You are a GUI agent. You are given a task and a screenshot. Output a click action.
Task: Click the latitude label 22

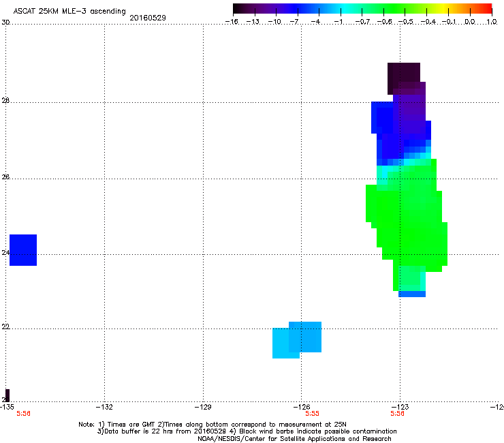pos(5,326)
